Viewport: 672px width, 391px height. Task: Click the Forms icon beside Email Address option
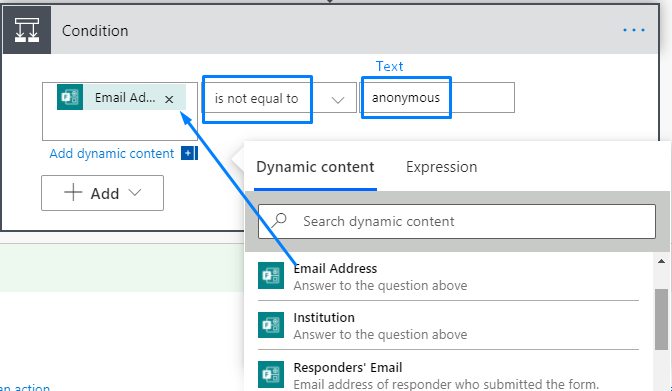tap(271, 275)
